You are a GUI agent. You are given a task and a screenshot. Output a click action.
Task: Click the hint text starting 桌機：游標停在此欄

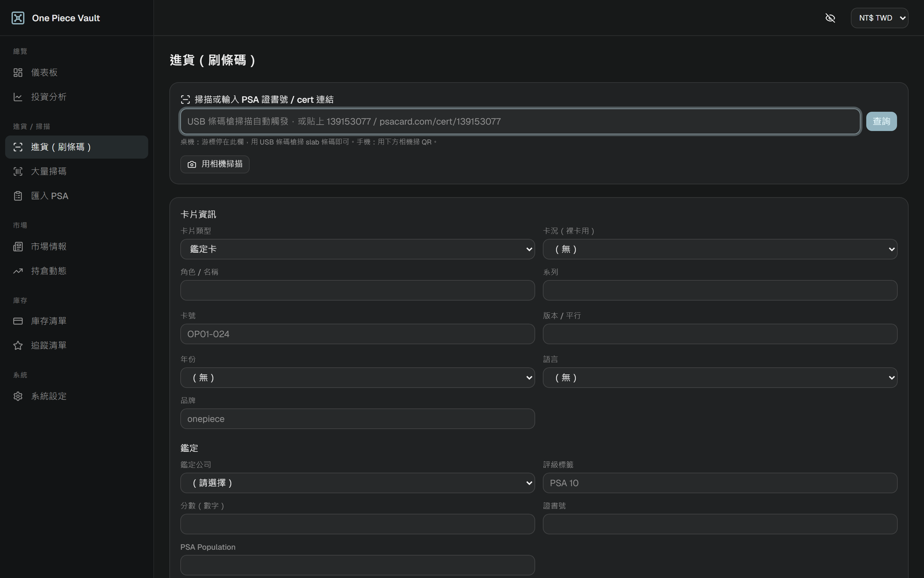pyautogui.click(x=309, y=142)
